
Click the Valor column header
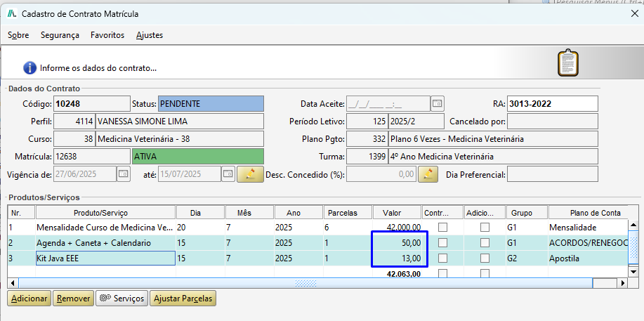pos(397,213)
